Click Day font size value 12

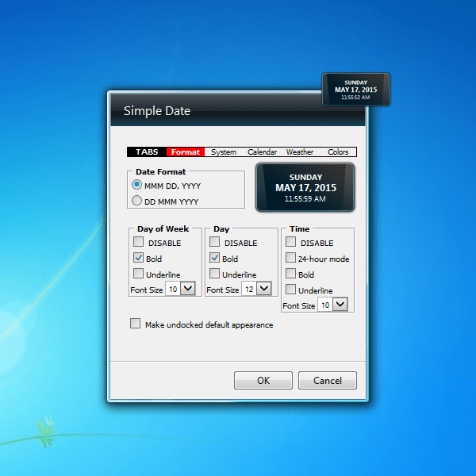(x=249, y=289)
